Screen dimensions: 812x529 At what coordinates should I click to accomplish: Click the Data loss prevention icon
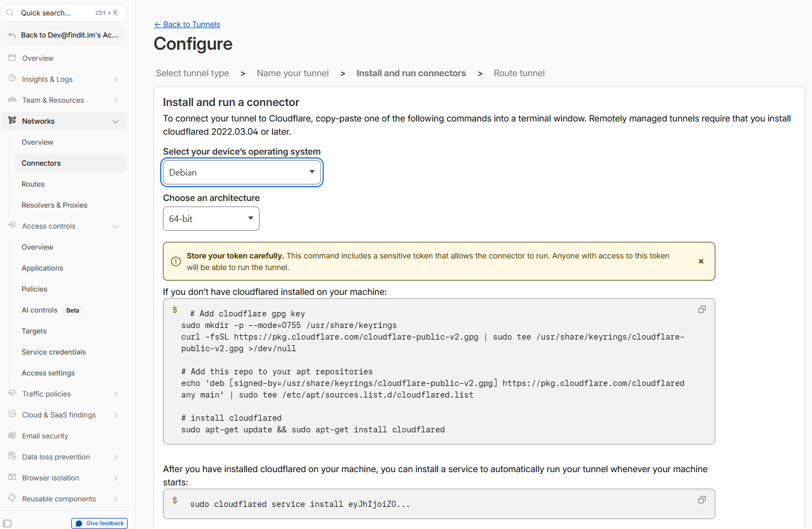coord(12,457)
